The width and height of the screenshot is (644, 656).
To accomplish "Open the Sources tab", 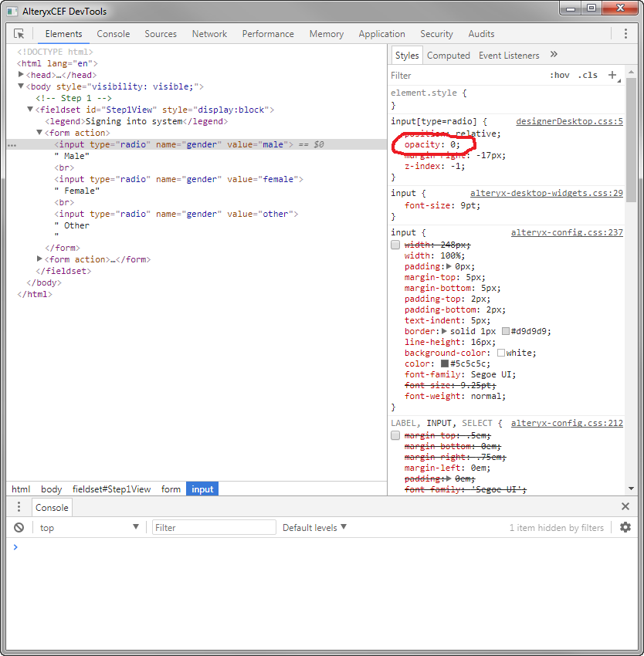I will [x=161, y=34].
